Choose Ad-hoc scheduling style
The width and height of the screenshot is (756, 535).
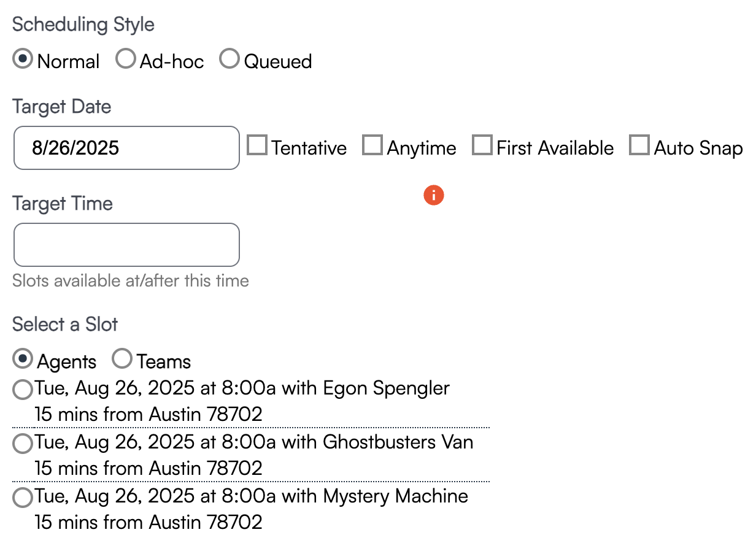[126, 60]
